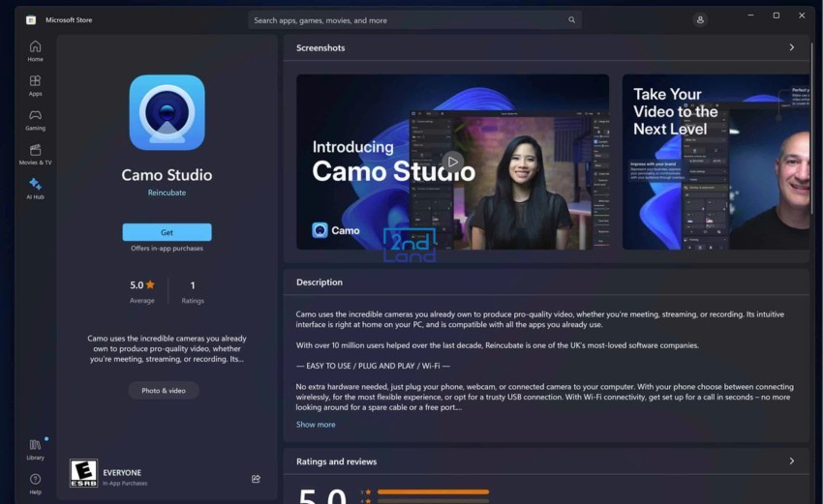The image size is (823, 504).
Task: Click the search apps input field
Action: [x=407, y=19]
